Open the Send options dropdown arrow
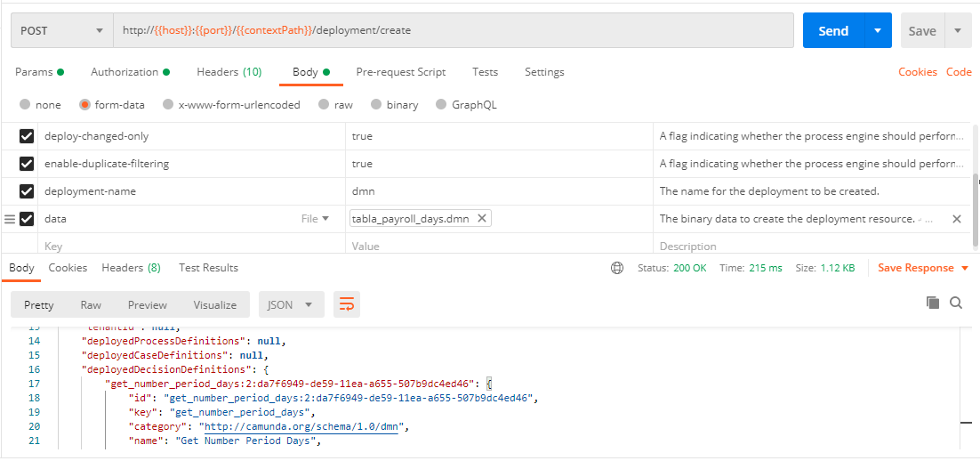Screen dimensions: 980x461 click(x=878, y=30)
